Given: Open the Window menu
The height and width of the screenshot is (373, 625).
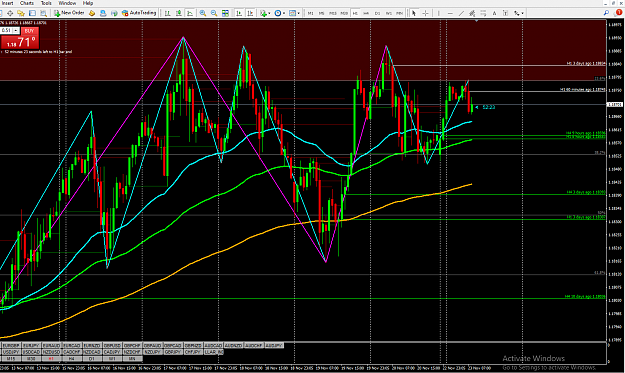Looking at the screenshot, I should coord(67,3).
